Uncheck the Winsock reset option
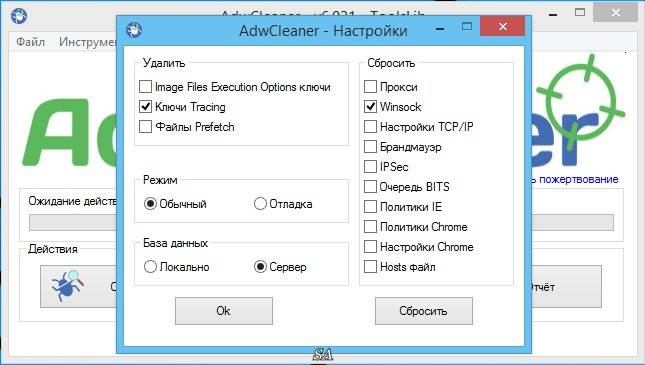The width and height of the screenshot is (645, 365). pos(370,107)
